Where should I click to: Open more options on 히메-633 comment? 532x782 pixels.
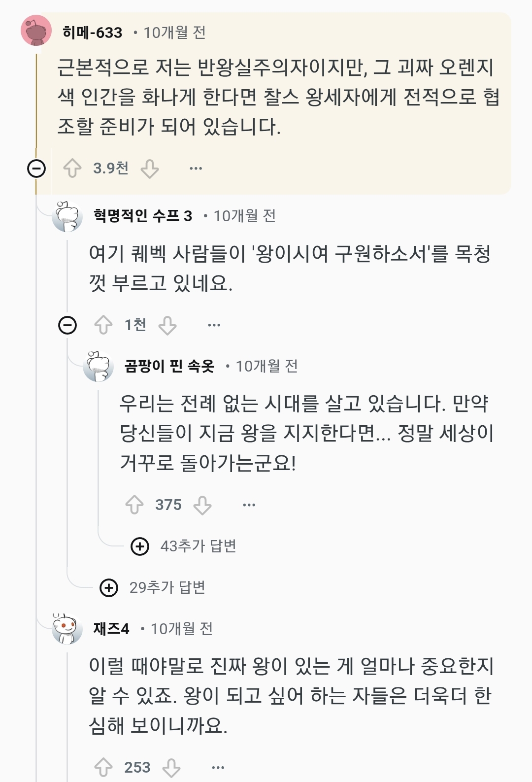click(196, 169)
